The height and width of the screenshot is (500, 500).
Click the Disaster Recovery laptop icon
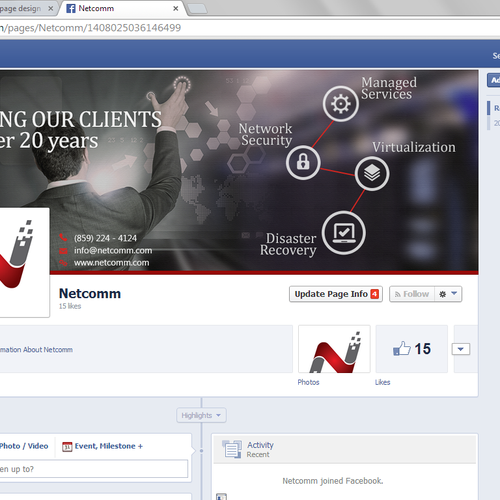[343, 233]
